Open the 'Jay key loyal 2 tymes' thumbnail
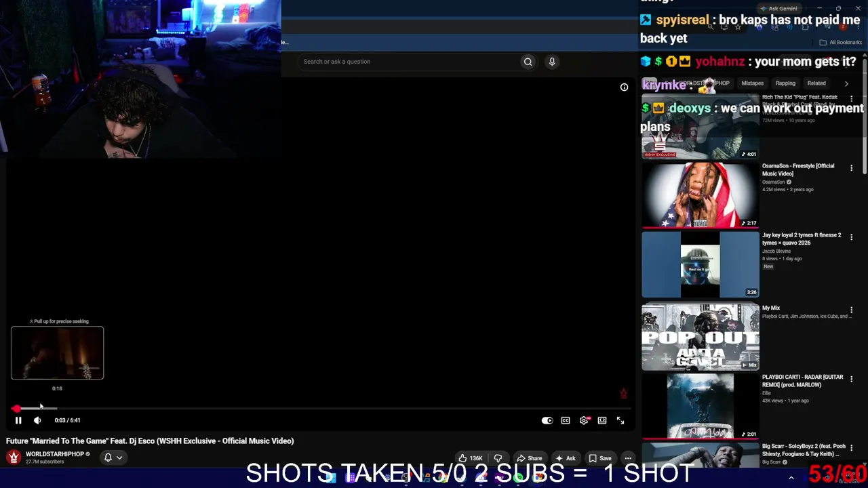This screenshot has width=868, height=488. [701, 265]
